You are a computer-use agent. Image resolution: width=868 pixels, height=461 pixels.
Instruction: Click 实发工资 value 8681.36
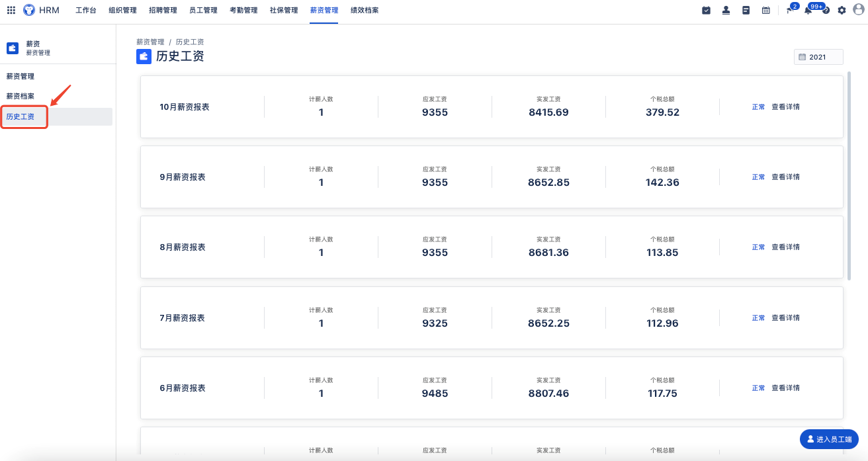[548, 253]
